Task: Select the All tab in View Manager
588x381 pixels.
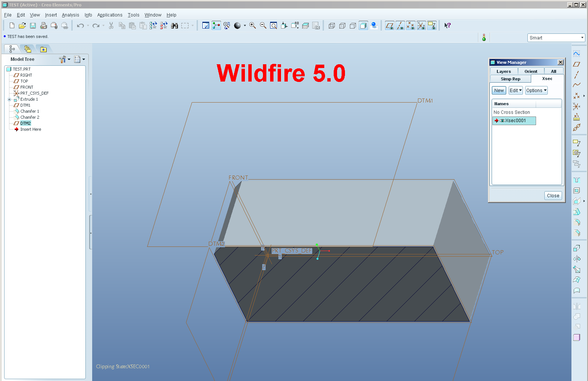Action: (554, 71)
